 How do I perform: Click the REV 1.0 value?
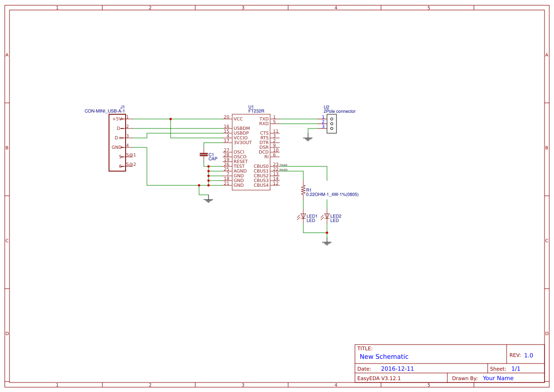528,355
